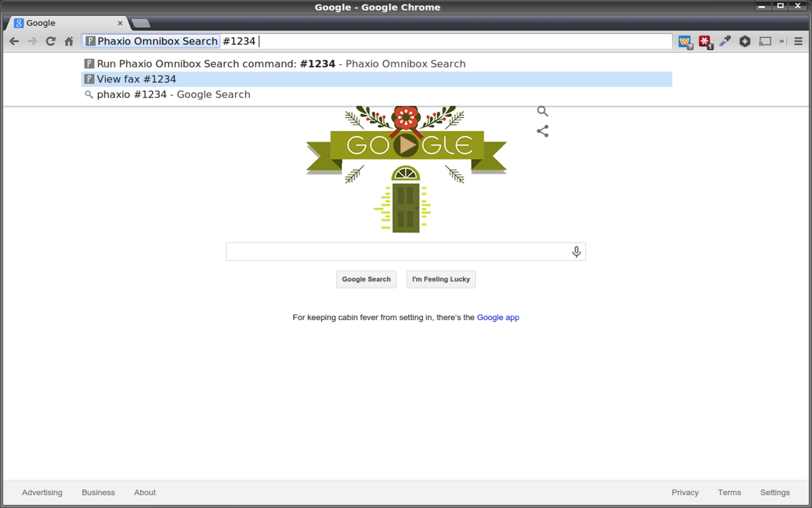Click the doodle search magnifier icon
The width and height of the screenshot is (812, 508).
coord(542,111)
